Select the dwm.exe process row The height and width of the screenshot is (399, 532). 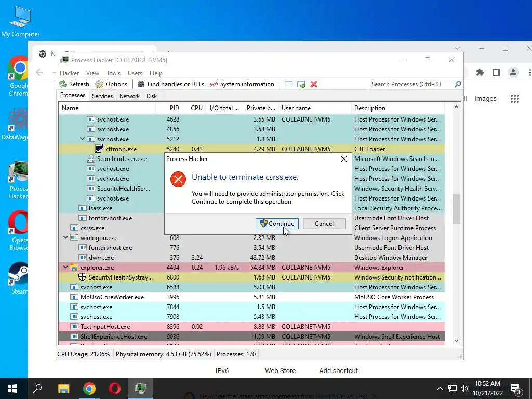[251, 258]
